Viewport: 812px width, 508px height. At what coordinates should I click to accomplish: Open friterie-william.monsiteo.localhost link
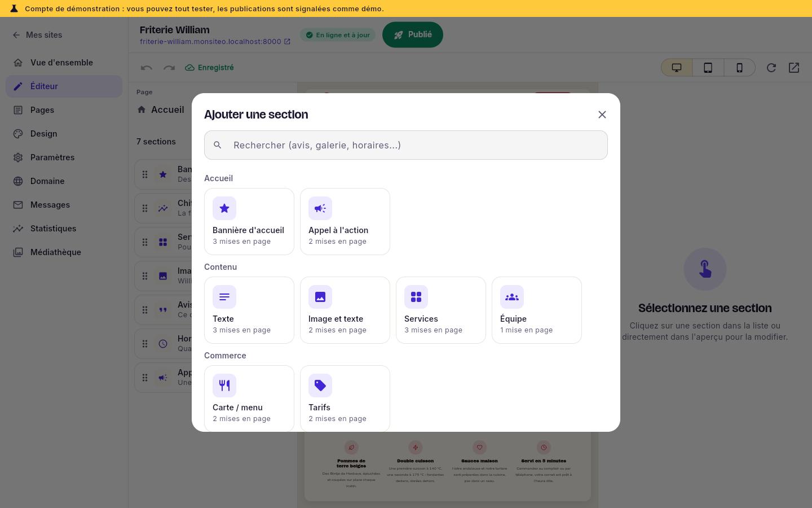pos(215,42)
